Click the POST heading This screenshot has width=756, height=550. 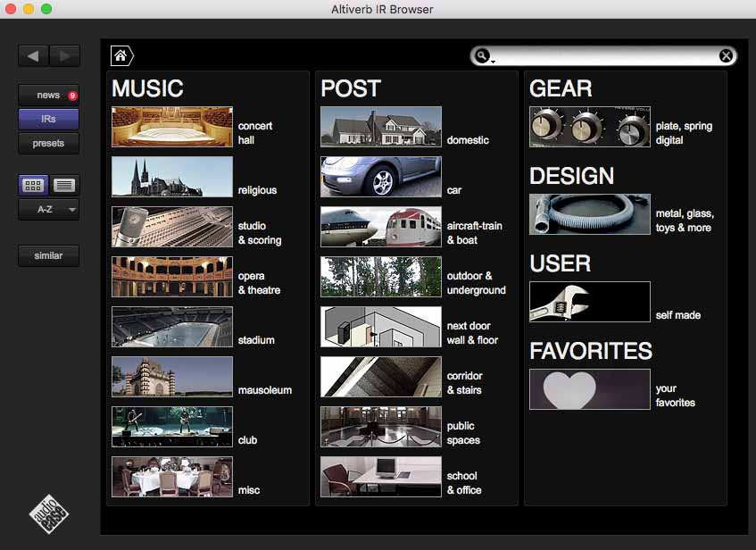click(351, 88)
